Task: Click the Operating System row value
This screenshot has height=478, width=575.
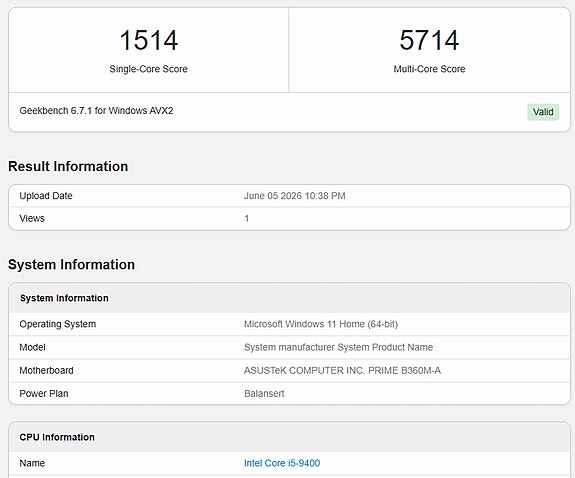Action: tap(321, 324)
